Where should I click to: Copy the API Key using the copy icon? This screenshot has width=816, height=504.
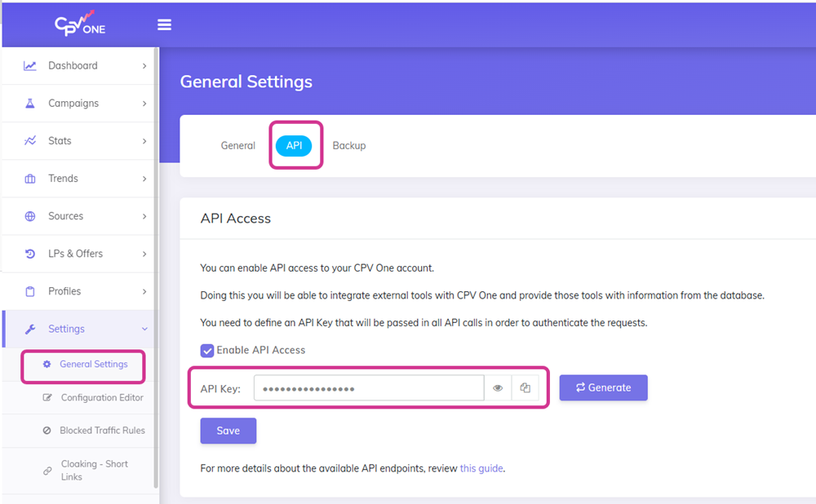(525, 387)
